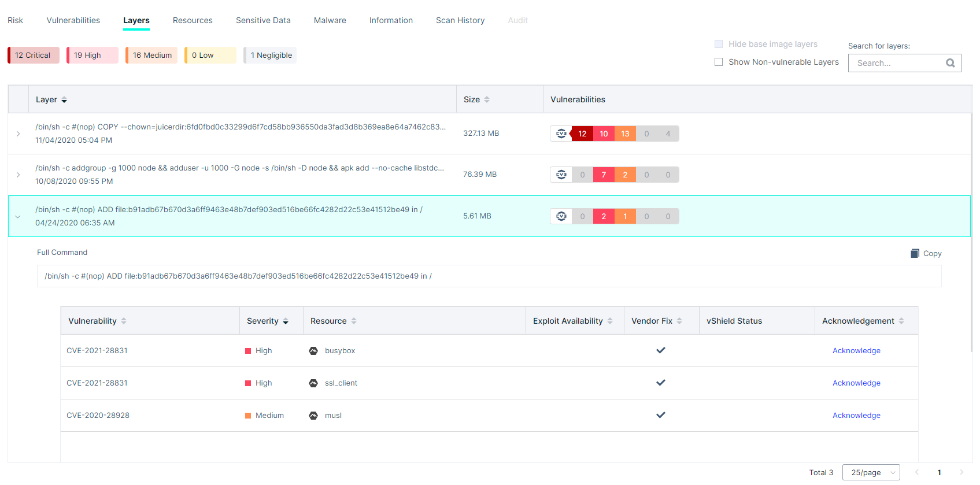
Task: Go to the next page arrow
Action: [961, 472]
